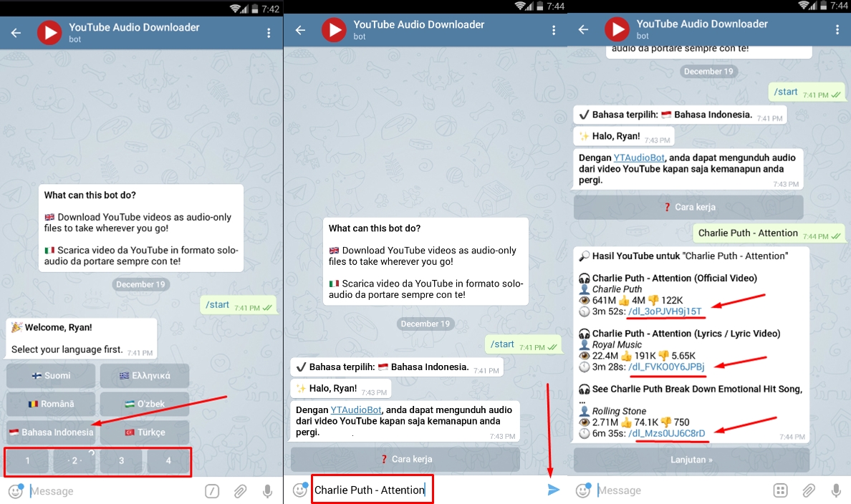Tap YouTube Audio Downloader title in first screen
Image resolution: width=851 pixels, height=504 pixels.
[134, 27]
